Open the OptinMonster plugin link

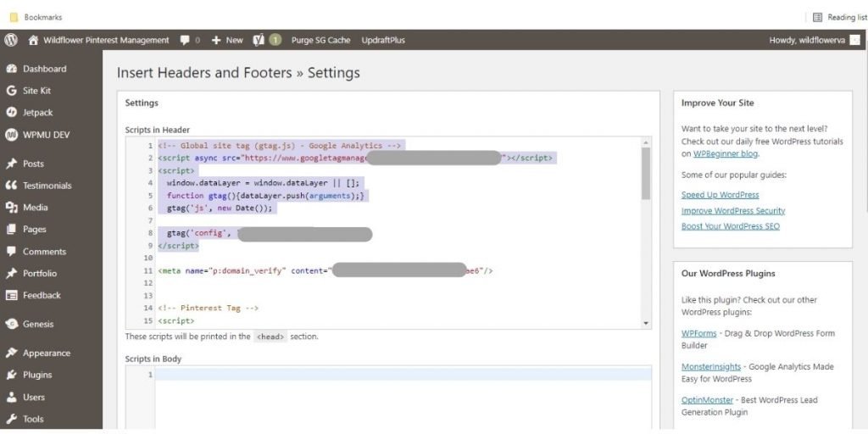click(x=708, y=400)
